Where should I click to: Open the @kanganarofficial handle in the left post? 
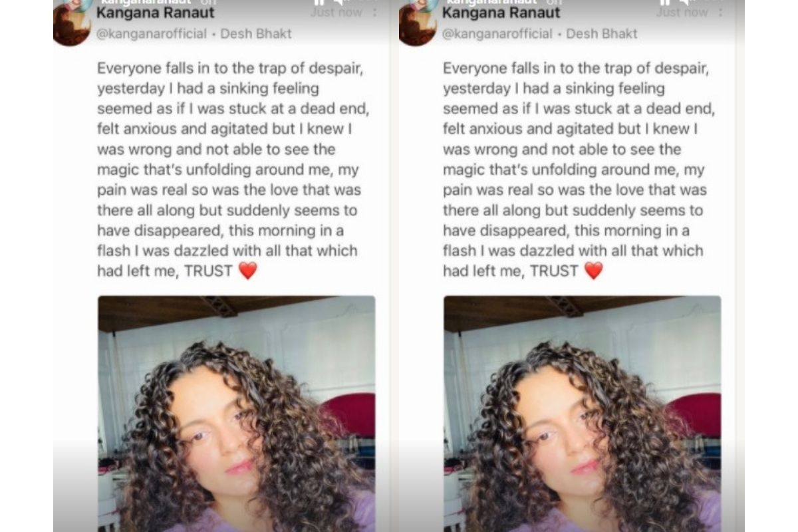pos(152,34)
